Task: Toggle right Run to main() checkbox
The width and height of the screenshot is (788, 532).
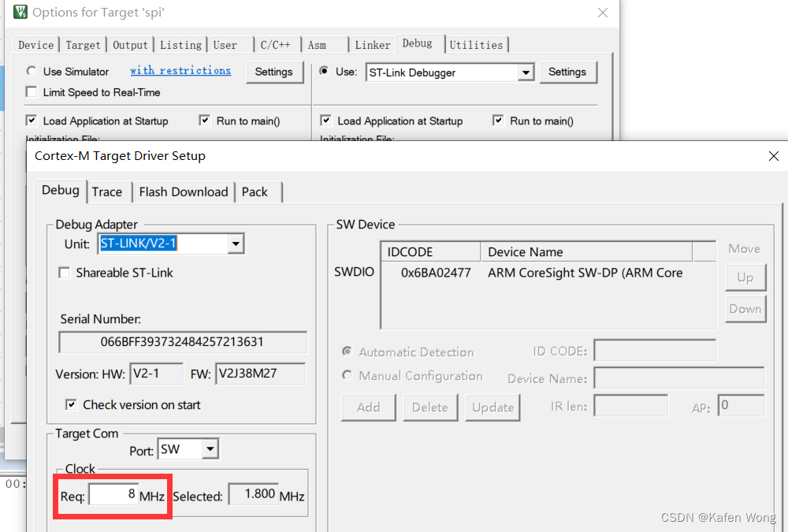Action: coord(498,120)
